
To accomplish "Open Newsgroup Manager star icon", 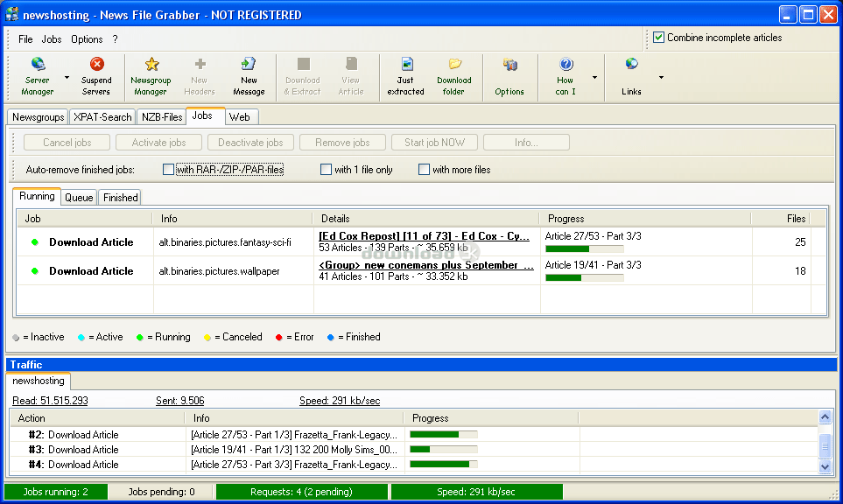I will pyautogui.click(x=151, y=65).
